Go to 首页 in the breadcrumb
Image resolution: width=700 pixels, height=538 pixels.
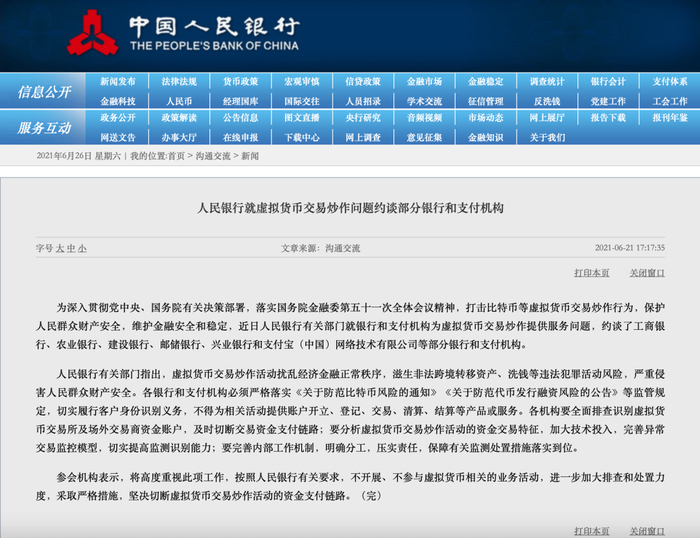[176, 156]
